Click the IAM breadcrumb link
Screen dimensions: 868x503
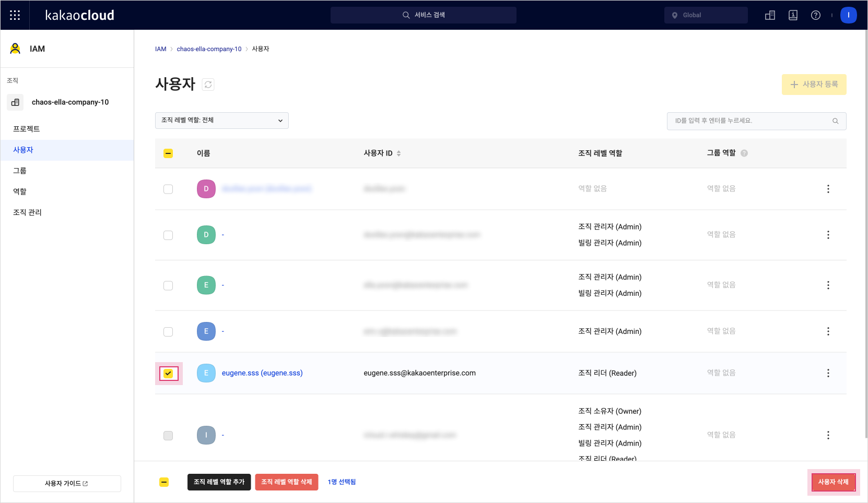160,49
